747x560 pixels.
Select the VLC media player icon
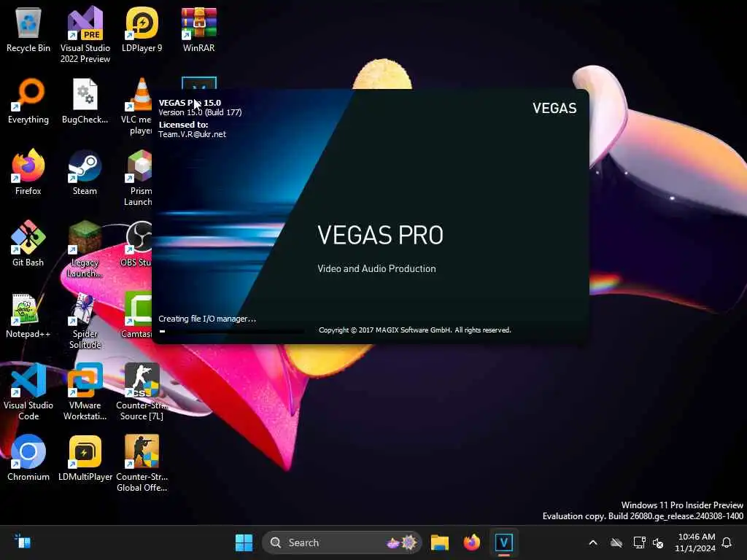click(138, 106)
